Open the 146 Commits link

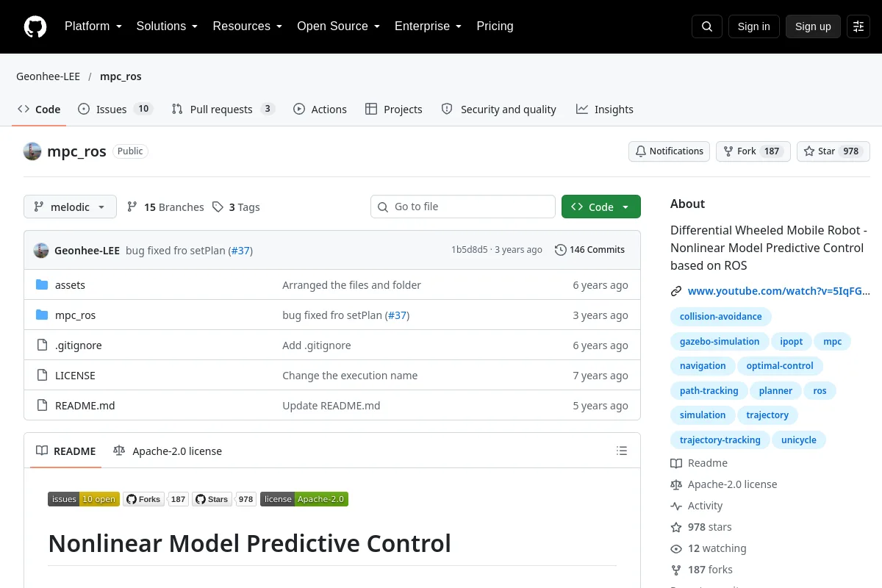(x=589, y=250)
